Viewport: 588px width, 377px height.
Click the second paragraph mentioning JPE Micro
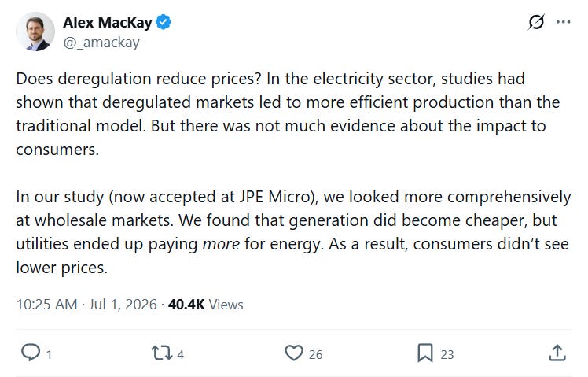tap(293, 232)
